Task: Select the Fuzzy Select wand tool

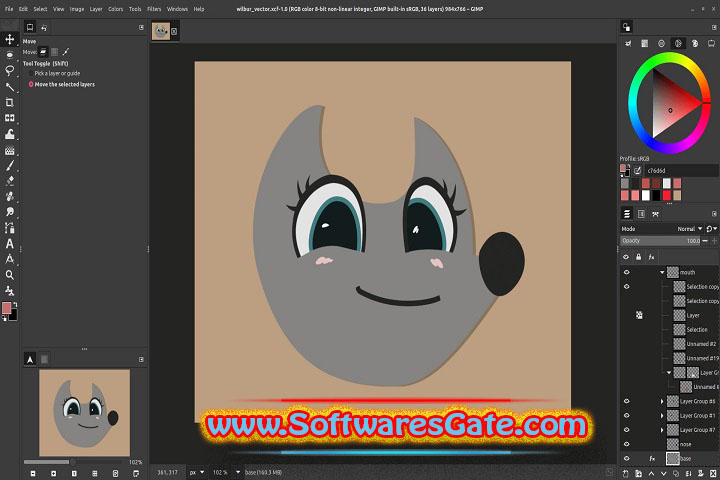Action: 9,87
